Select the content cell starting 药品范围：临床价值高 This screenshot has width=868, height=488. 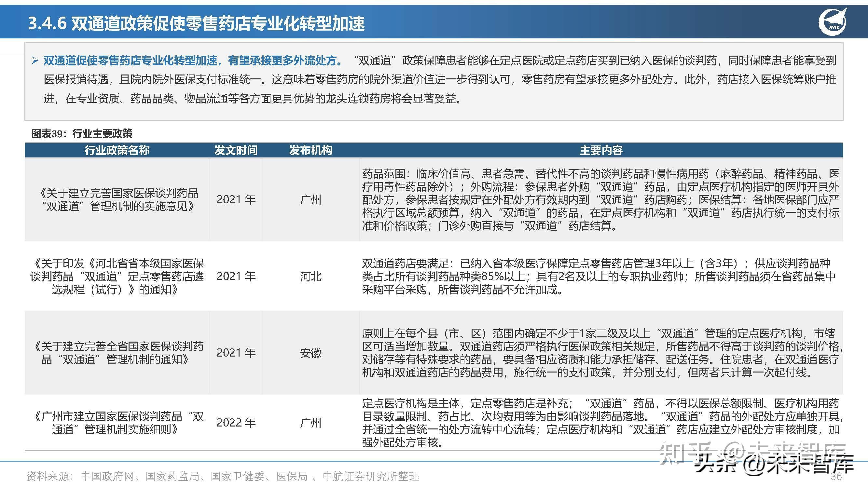[601, 200]
